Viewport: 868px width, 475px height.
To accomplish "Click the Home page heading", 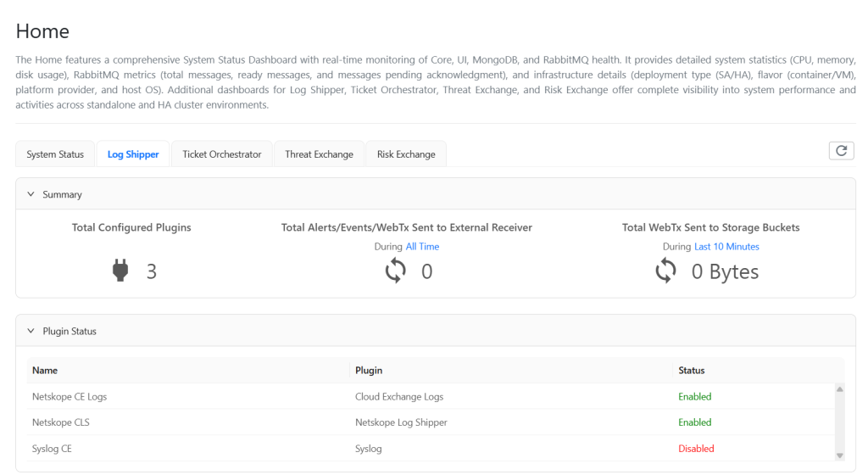I will [42, 31].
